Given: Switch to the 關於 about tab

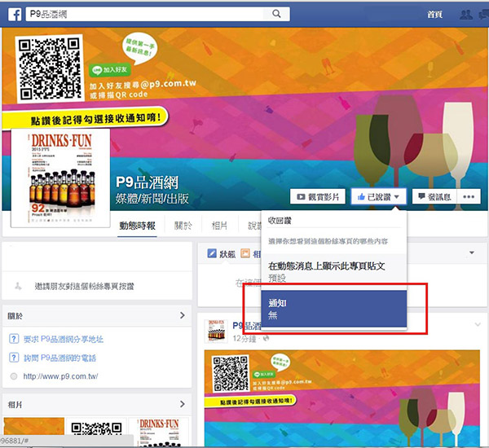Looking at the screenshot, I should click(183, 226).
